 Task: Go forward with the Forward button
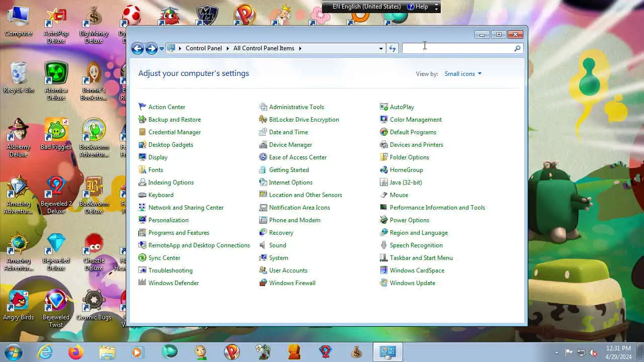click(151, 48)
